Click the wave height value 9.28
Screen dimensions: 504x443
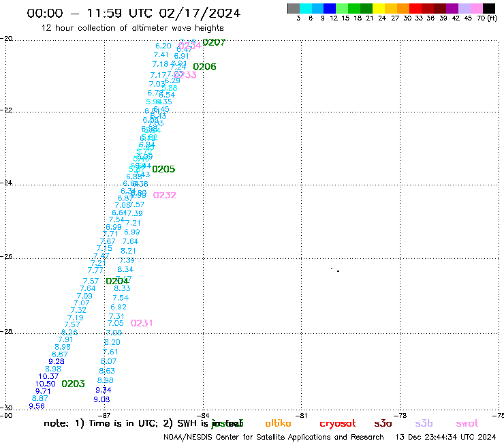coord(57,362)
